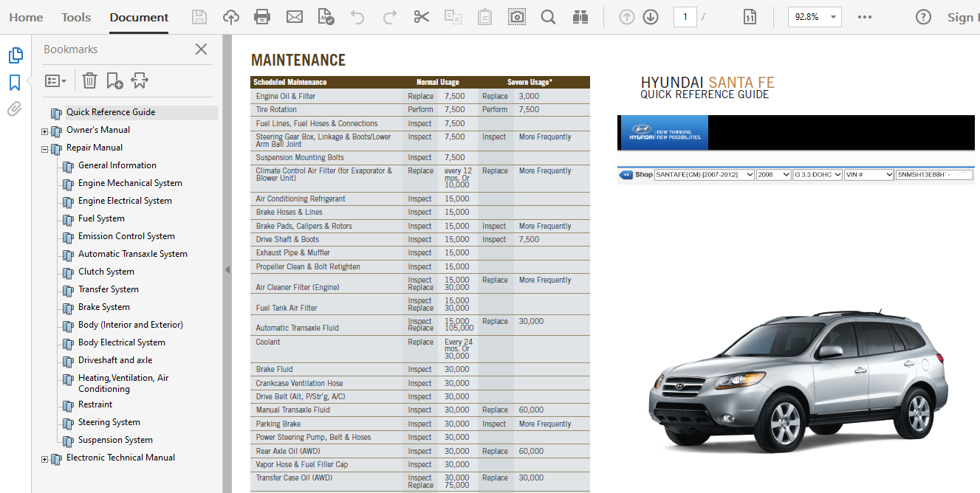The image size is (980, 493).
Task: Open the Find text magnifier tool
Action: pyautogui.click(x=548, y=17)
